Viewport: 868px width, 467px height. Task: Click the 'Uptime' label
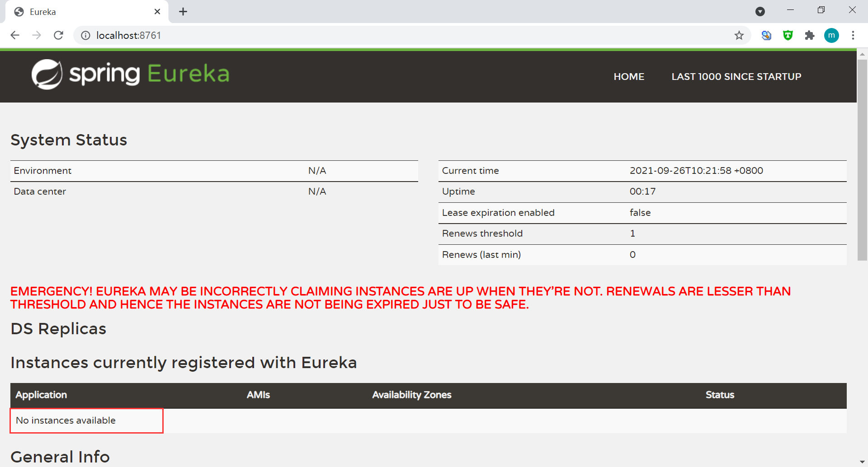[458, 191]
